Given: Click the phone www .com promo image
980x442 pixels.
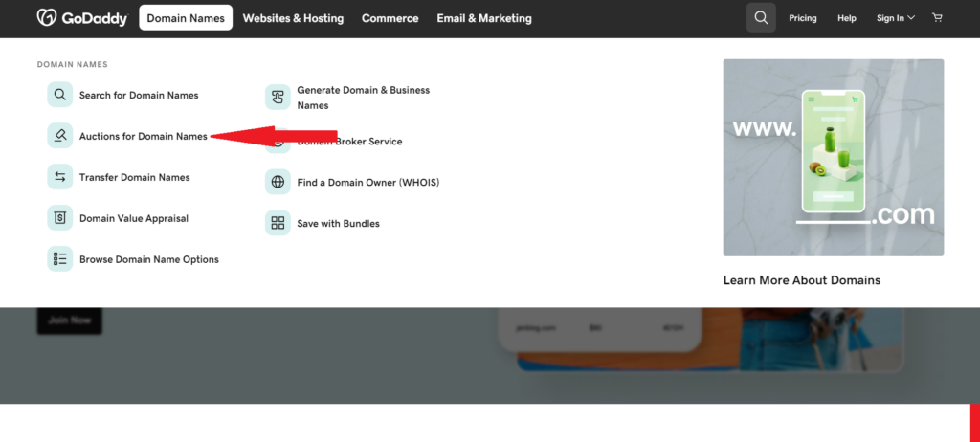Looking at the screenshot, I should coord(834,158).
